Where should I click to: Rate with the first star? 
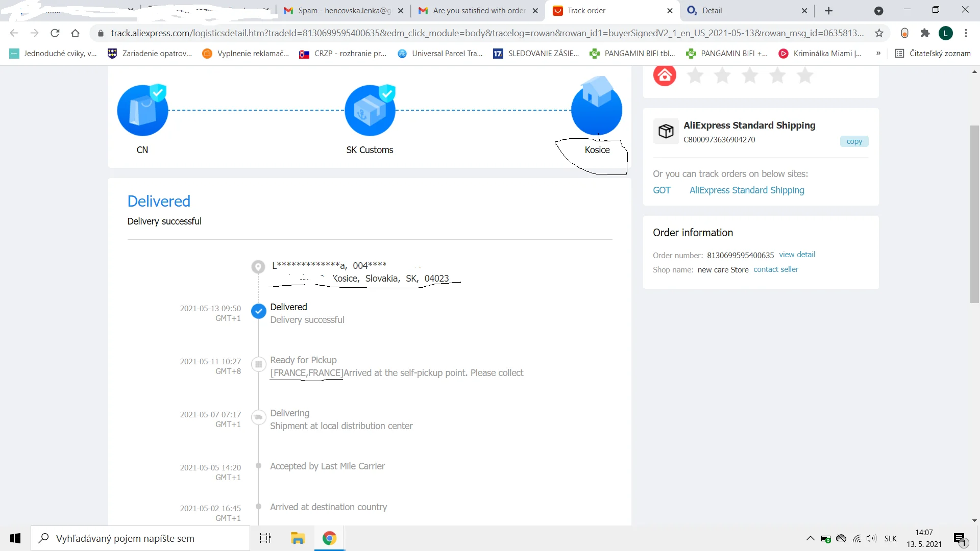[695, 76]
